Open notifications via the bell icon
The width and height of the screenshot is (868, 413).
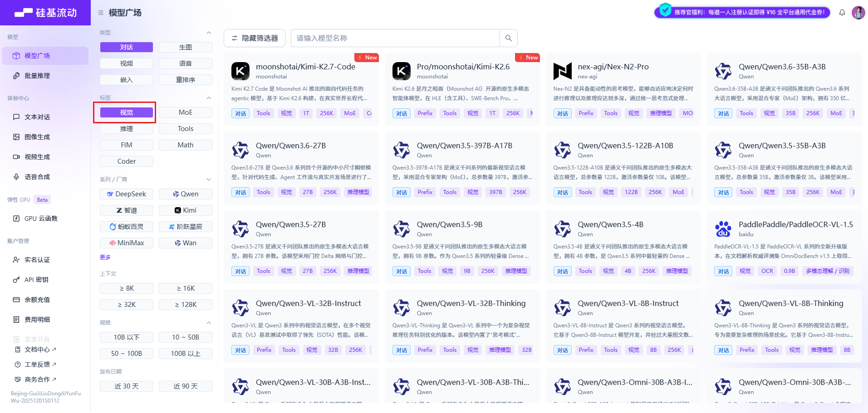click(842, 13)
